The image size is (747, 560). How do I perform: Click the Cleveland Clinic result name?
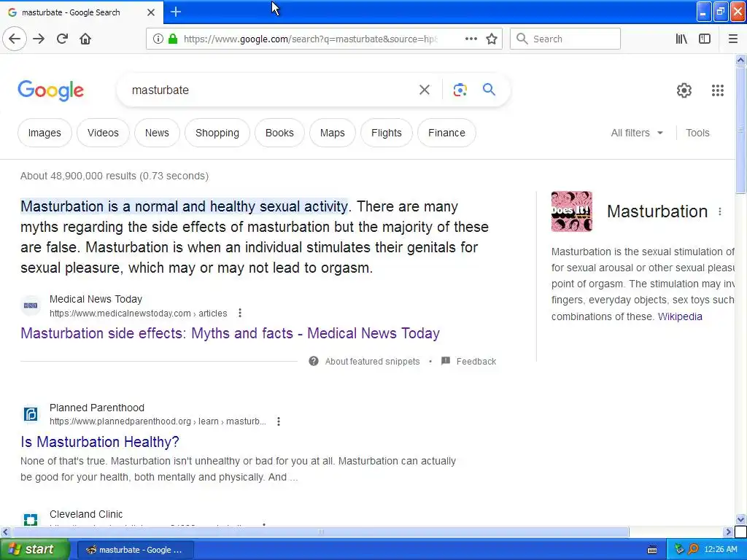[86, 514]
